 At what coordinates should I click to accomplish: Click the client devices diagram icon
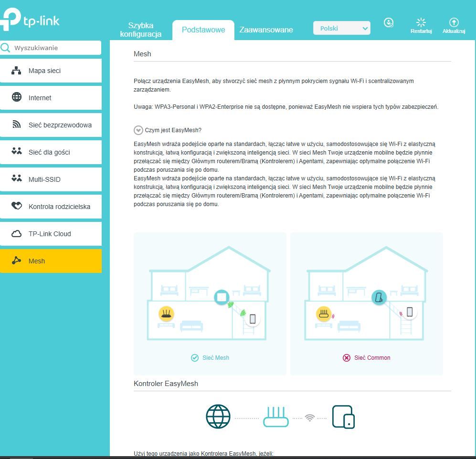tap(343, 417)
